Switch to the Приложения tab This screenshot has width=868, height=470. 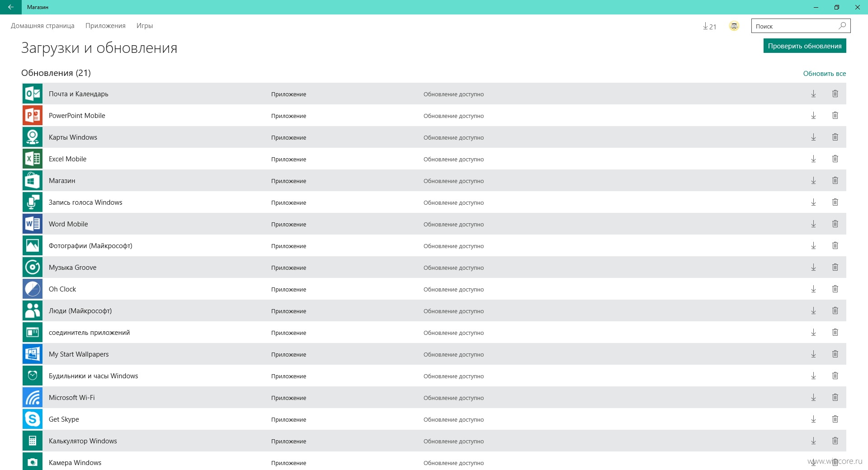point(105,26)
